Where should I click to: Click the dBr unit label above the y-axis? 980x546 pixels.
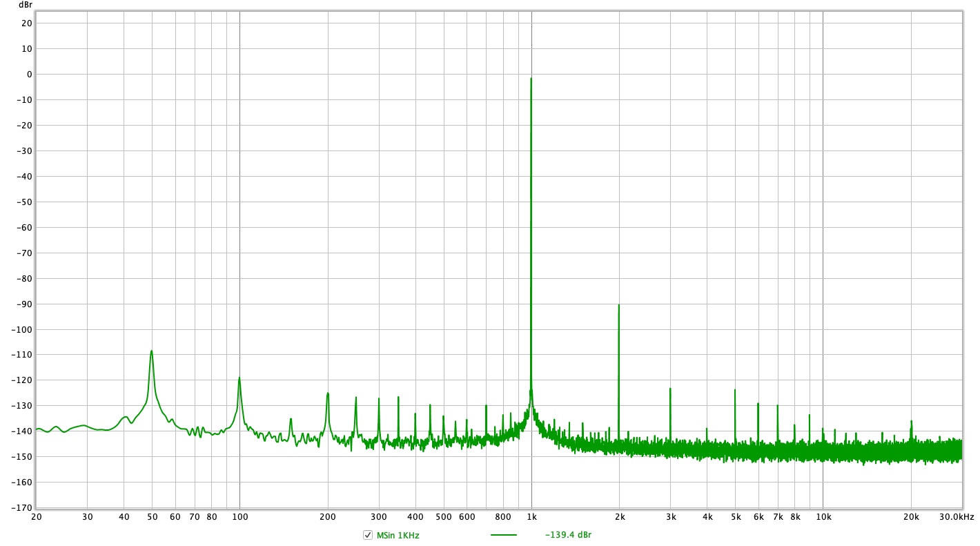26,5
